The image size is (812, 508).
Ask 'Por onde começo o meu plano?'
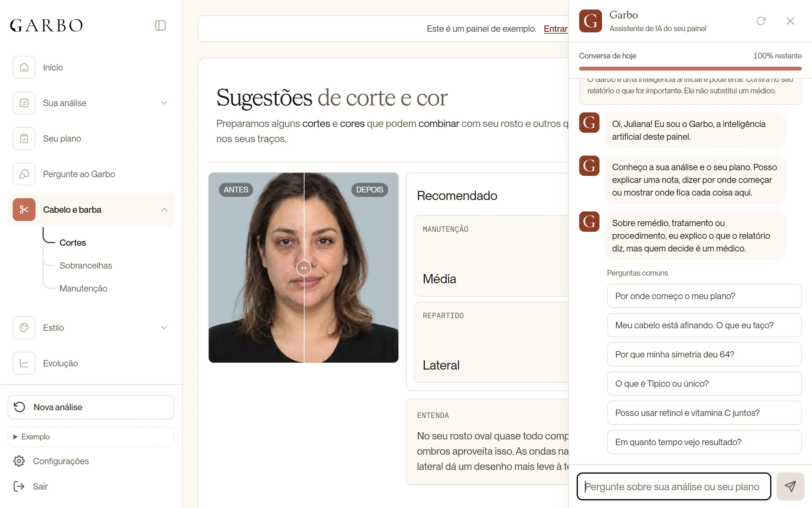[x=704, y=296]
